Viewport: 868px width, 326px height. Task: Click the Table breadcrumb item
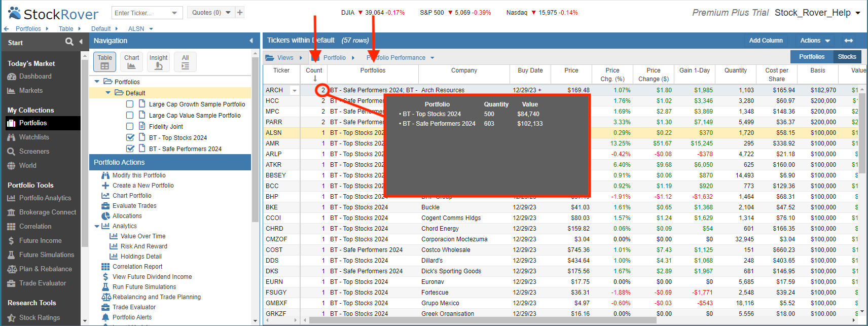click(x=66, y=29)
